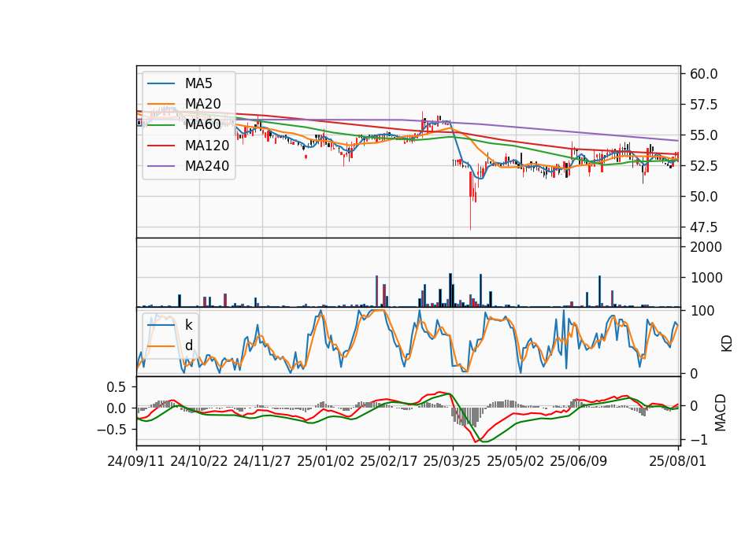
Task: Click the 47.5 price axis tick
Action: [x=704, y=227]
